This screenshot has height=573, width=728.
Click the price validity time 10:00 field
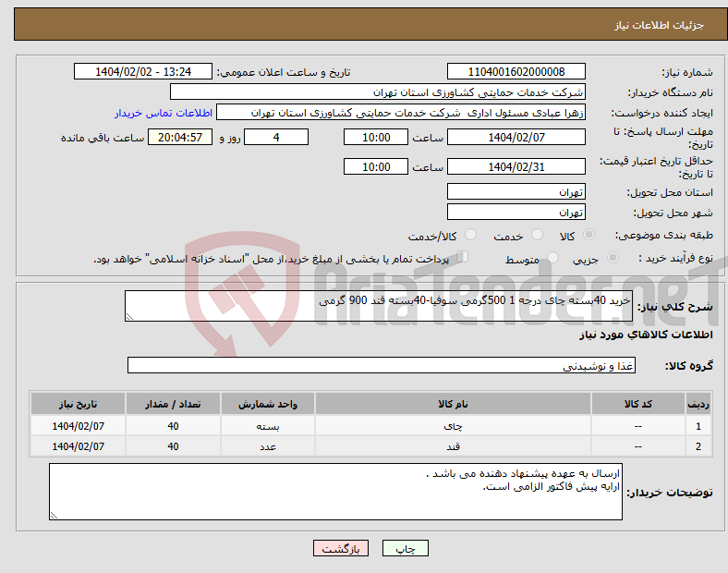tap(376, 166)
